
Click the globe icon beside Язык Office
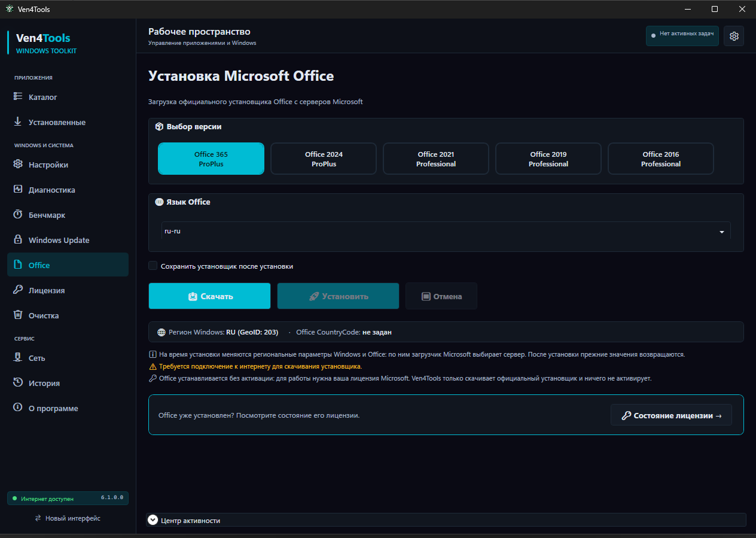coord(159,202)
